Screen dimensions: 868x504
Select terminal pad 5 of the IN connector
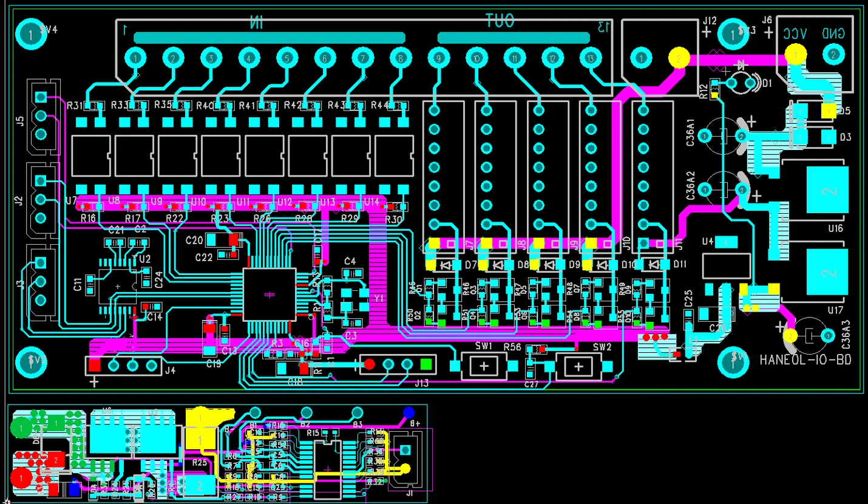pos(287,58)
